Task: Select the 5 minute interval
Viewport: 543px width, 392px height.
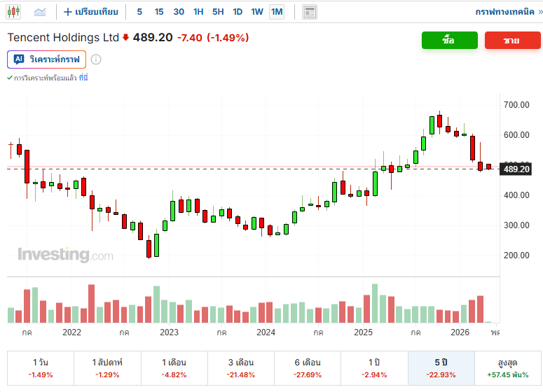Action: pos(139,12)
